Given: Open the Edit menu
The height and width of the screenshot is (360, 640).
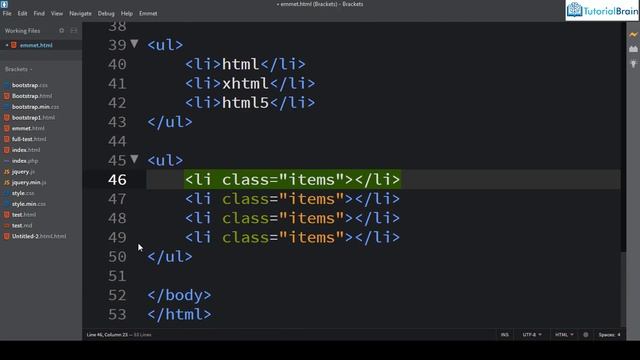Looking at the screenshot, I should 22,13.
